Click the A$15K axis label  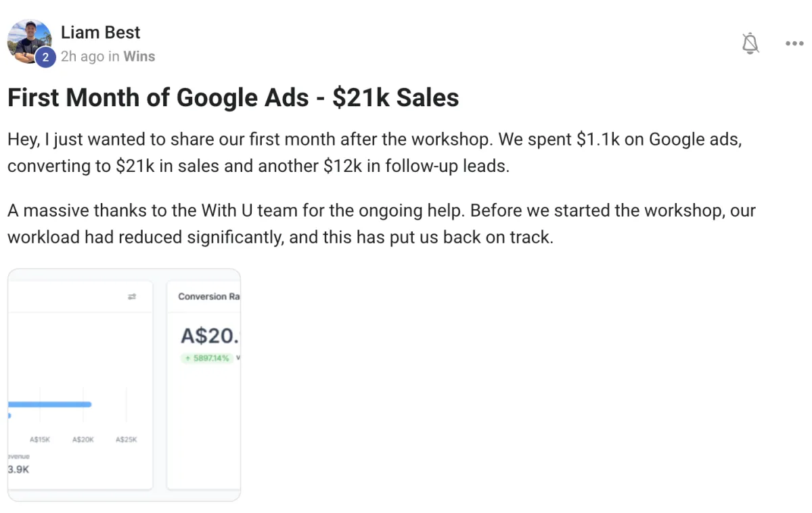[x=40, y=440]
